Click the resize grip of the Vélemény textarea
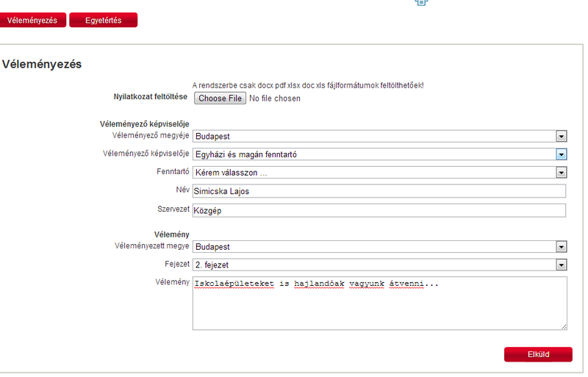 [564, 327]
